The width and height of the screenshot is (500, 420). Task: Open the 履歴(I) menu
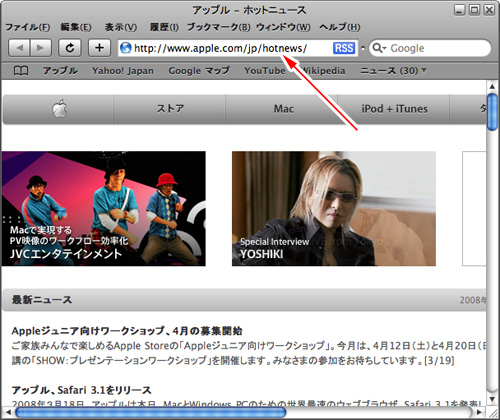[x=164, y=27]
